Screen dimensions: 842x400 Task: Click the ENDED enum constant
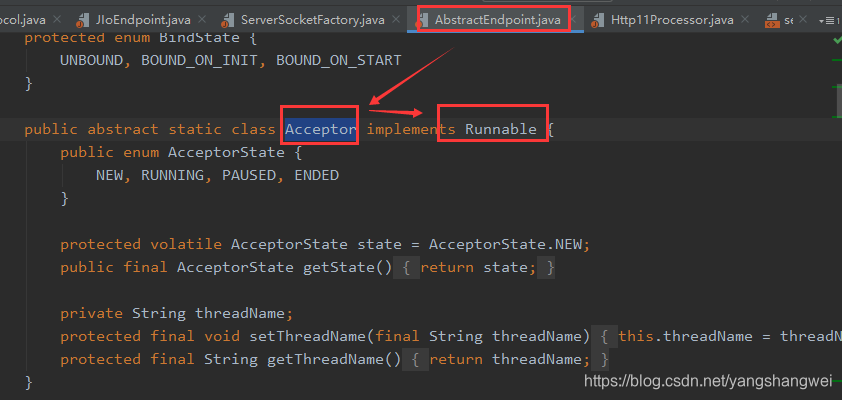point(316,176)
